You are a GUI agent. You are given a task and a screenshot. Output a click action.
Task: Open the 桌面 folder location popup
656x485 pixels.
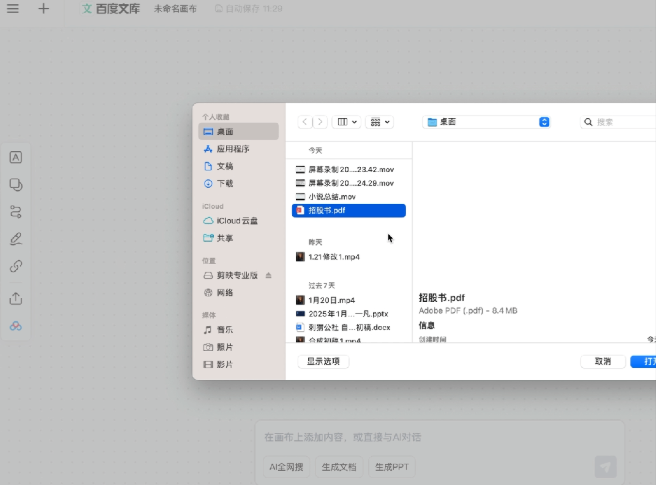486,122
